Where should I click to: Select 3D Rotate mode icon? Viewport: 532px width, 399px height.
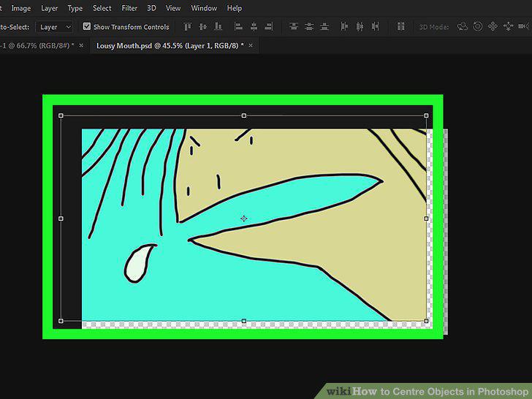tap(463, 26)
